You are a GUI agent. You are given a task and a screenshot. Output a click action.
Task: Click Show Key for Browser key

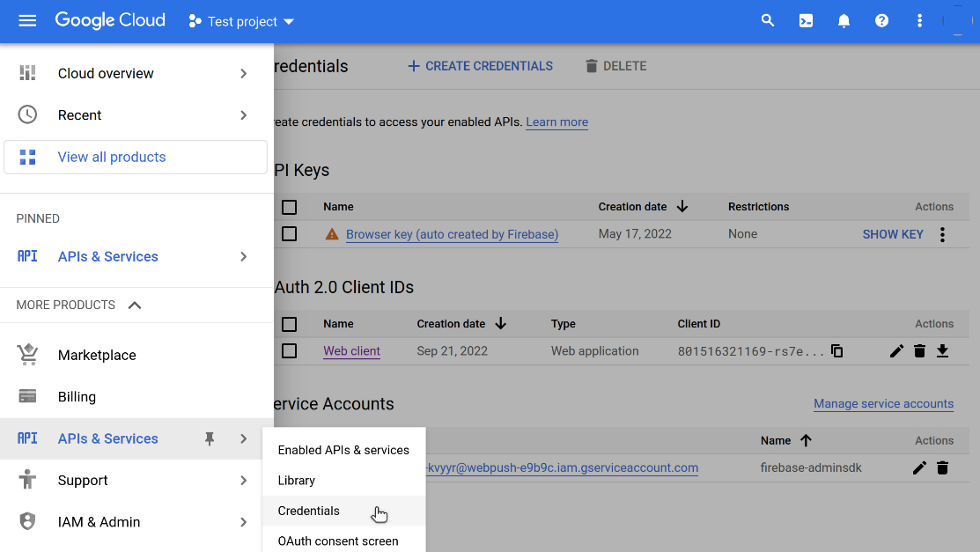[893, 234]
